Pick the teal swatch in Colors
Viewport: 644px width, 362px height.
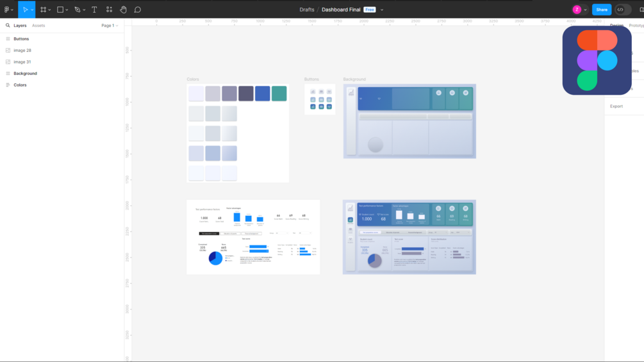[279, 94]
